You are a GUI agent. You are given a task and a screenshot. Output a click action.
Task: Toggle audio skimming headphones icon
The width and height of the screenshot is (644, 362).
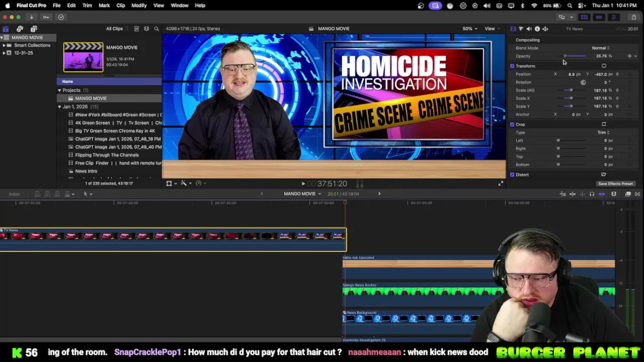coord(592,194)
